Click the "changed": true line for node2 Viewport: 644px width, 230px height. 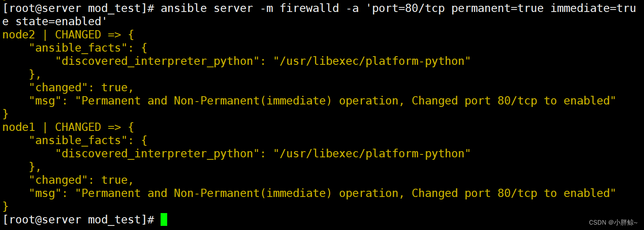tap(81, 88)
